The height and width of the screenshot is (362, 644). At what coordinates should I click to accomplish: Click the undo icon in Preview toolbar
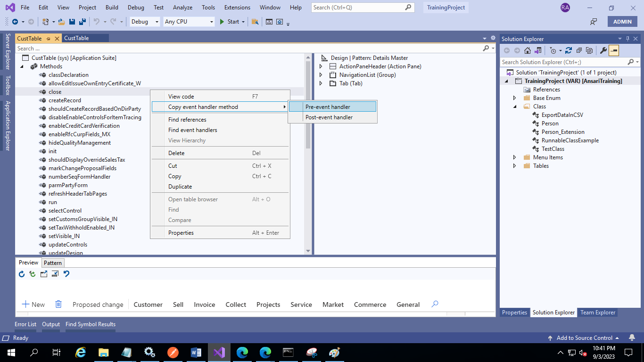click(66, 274)
